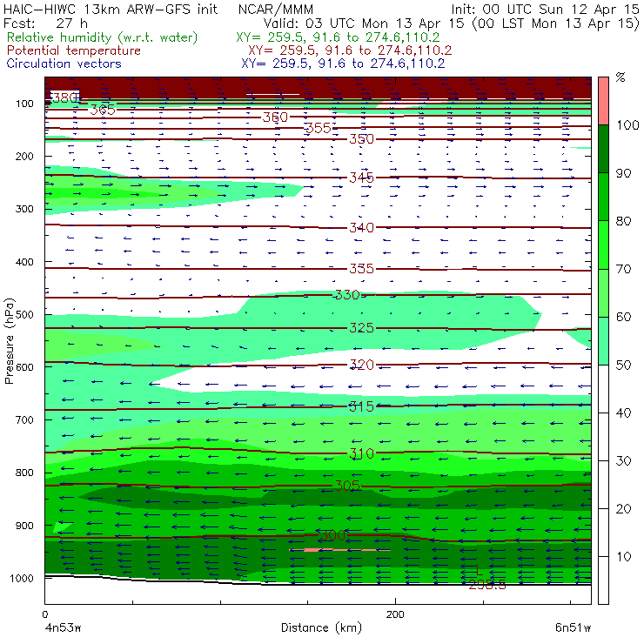Click the '%' colorbar unit label

click(x=621, y=77)
